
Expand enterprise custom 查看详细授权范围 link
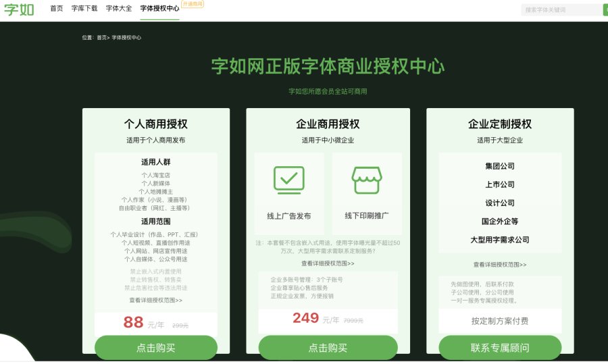500,265
